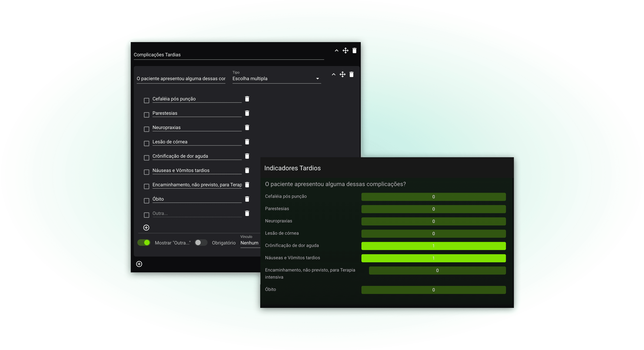Enable the Obrigatório switch

201,243
